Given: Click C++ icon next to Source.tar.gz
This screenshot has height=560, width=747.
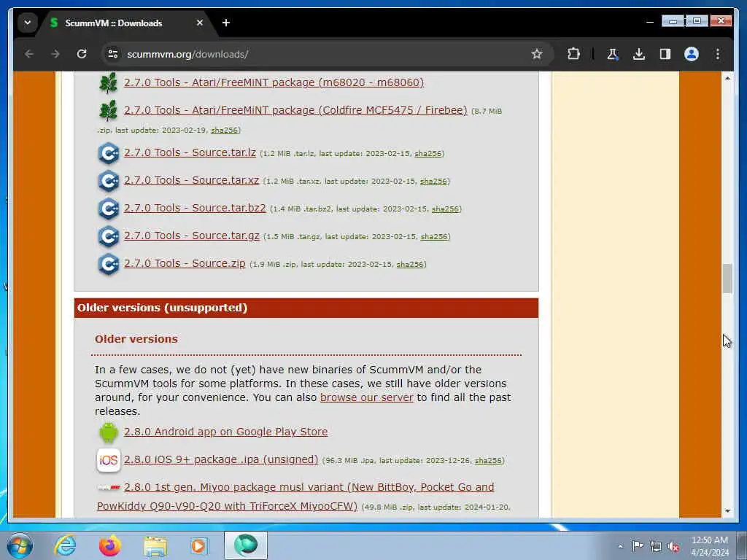Looking at the screenshot, I should point(108,236).
